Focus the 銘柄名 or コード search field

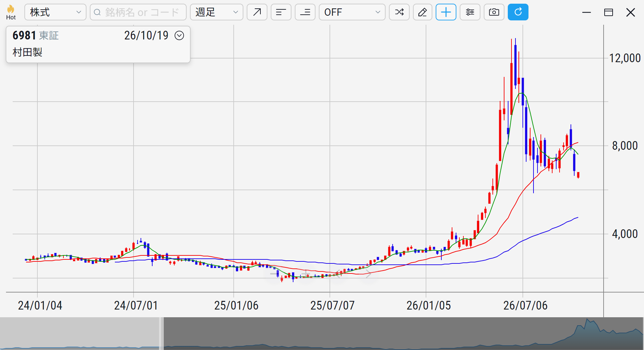(x=138, y=12)
